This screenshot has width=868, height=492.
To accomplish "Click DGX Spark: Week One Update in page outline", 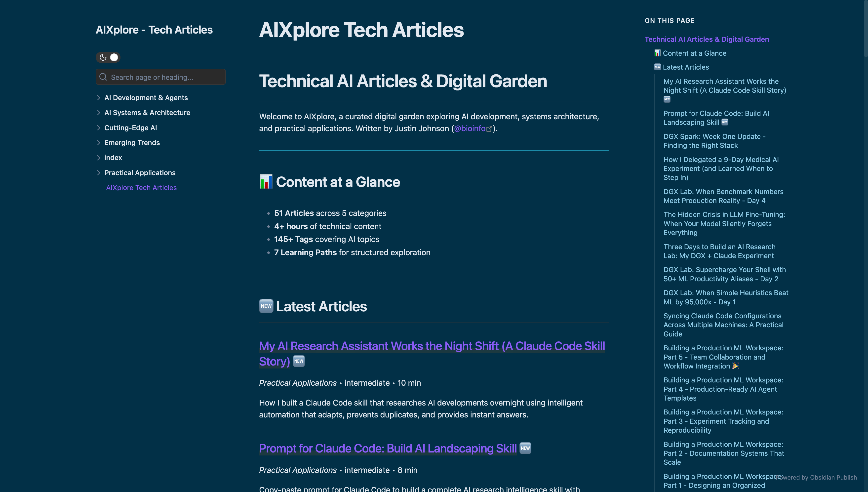I will 714,141.
